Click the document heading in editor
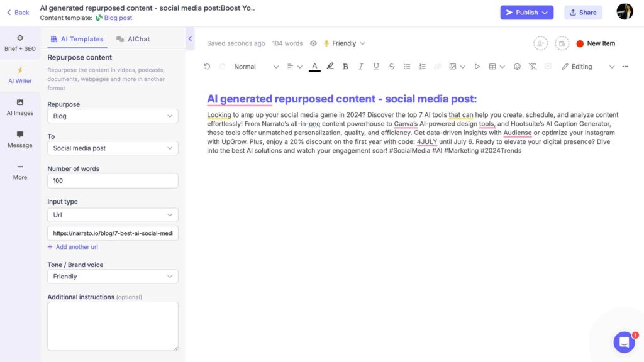The image size is (644, 362). [x=341, y=99]
